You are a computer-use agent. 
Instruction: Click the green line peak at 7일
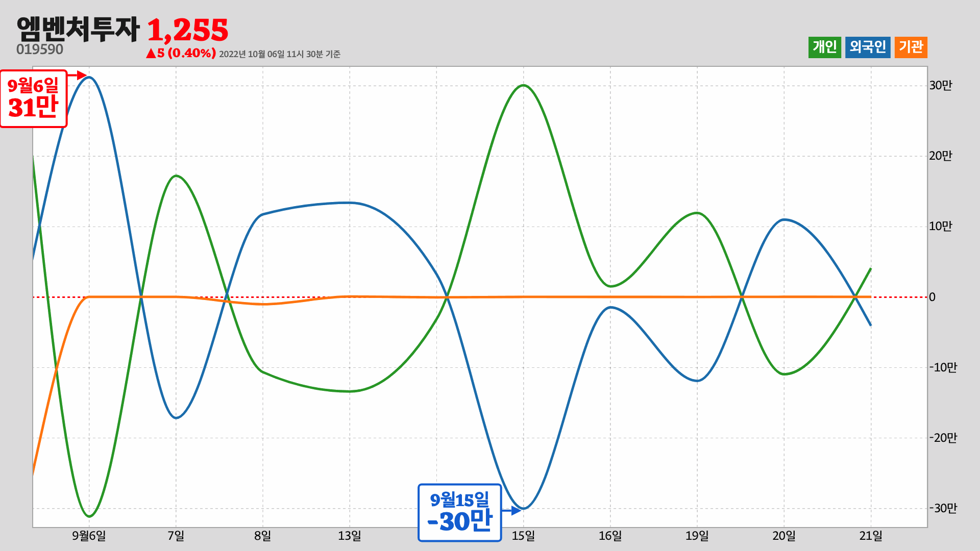[176, 176]
